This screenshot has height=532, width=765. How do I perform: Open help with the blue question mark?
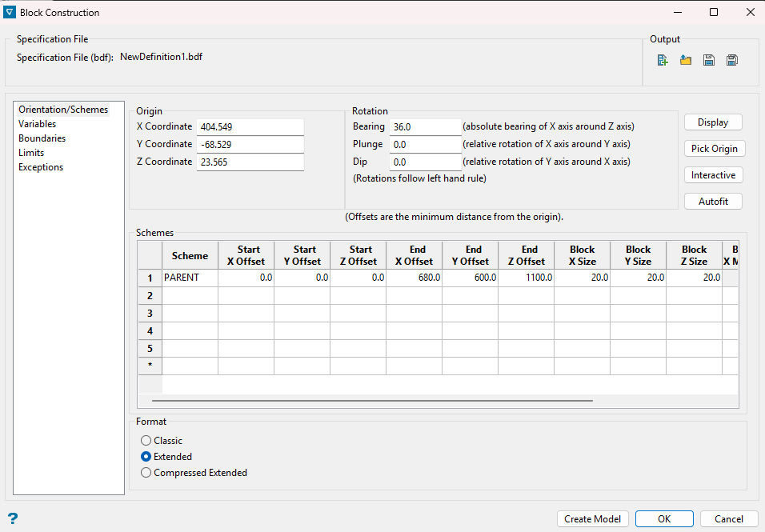13,518
